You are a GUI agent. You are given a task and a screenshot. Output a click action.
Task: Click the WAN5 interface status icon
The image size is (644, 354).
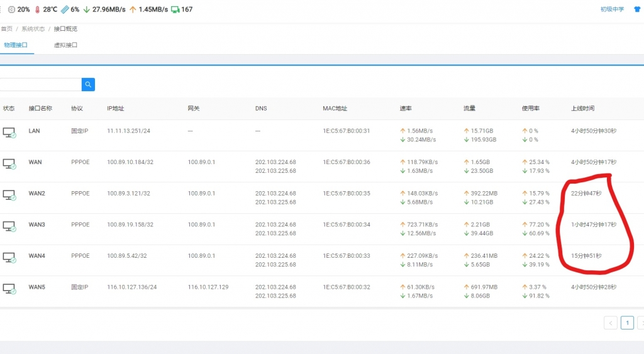coord(9,289)
